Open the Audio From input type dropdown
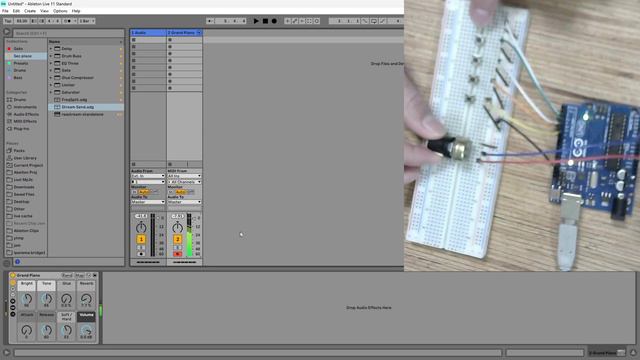 click(x=148, y=176)
